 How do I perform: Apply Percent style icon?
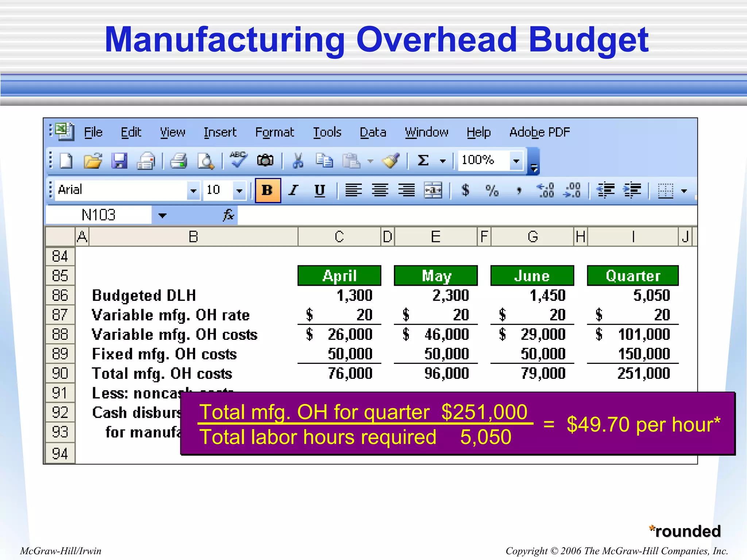tap(492, 190)
